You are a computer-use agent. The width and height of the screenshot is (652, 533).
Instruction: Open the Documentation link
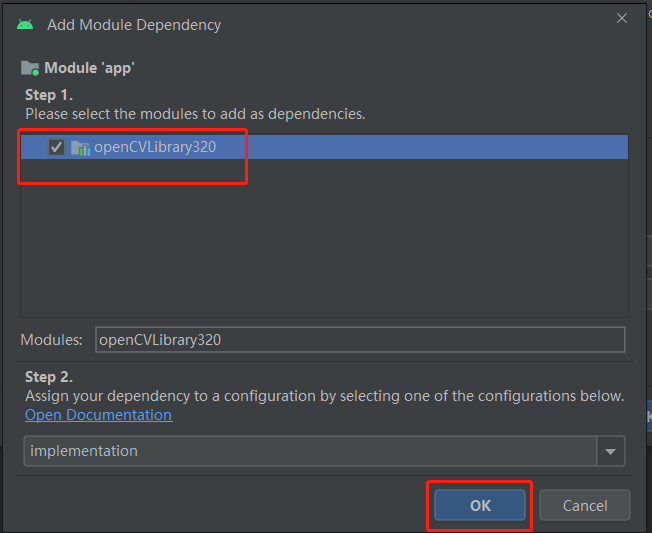[x=98, y=415]
